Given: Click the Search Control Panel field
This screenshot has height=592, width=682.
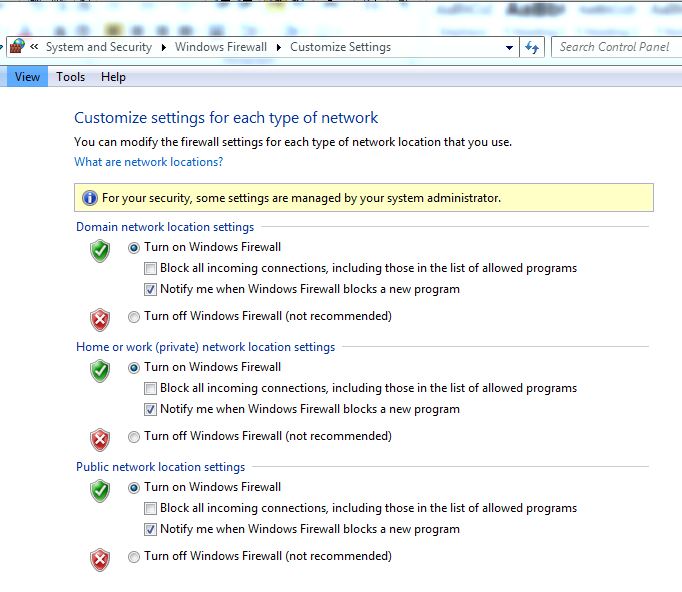Looking at the screenshot, I should (x=616, y=47).
